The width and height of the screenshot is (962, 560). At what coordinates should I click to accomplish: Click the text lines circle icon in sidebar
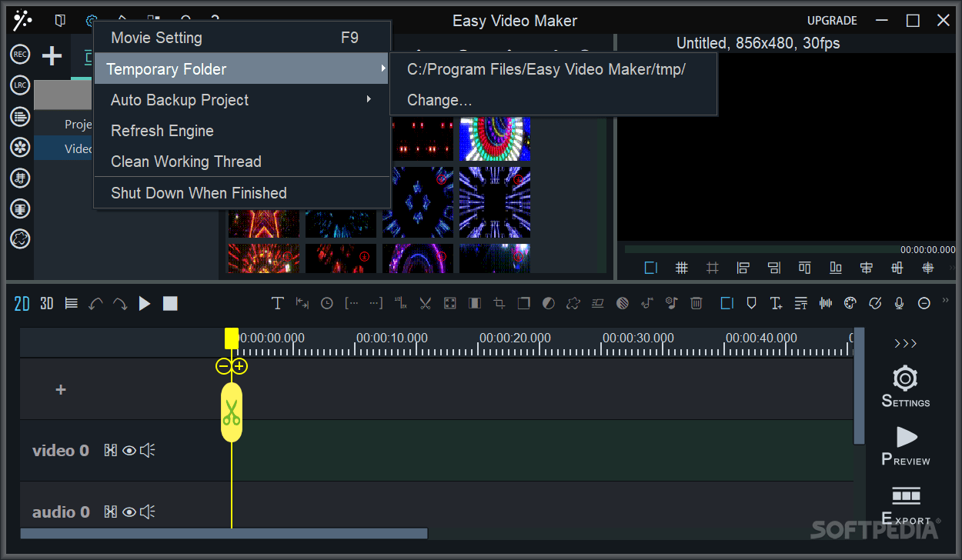tap(20, 116)
